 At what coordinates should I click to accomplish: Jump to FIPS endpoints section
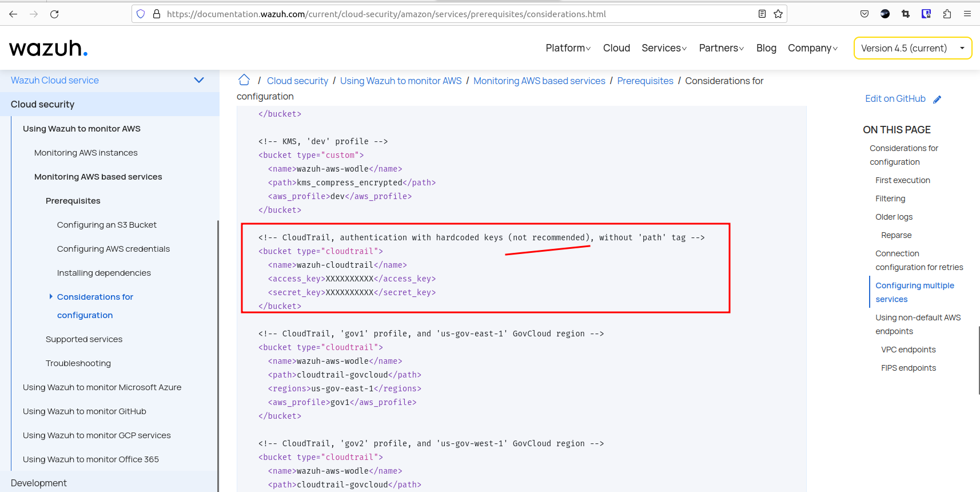coord(909,368)
